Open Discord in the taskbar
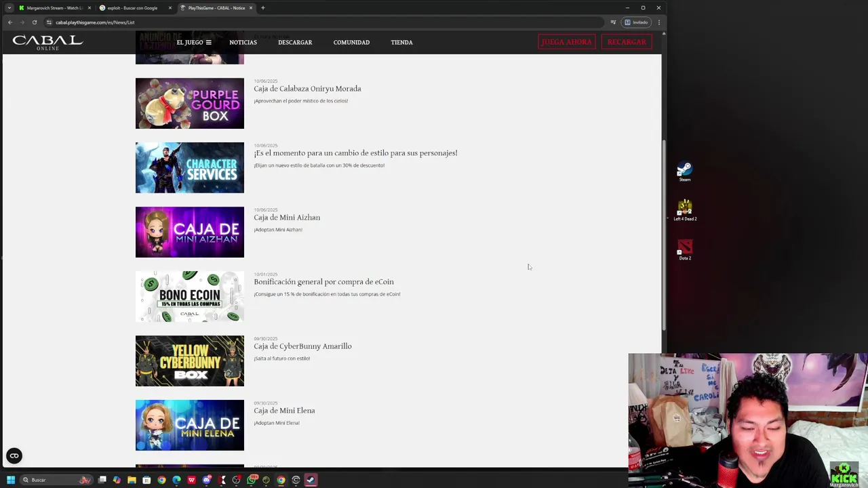Screen dimensions: 868x488 (x=207, y=480)
